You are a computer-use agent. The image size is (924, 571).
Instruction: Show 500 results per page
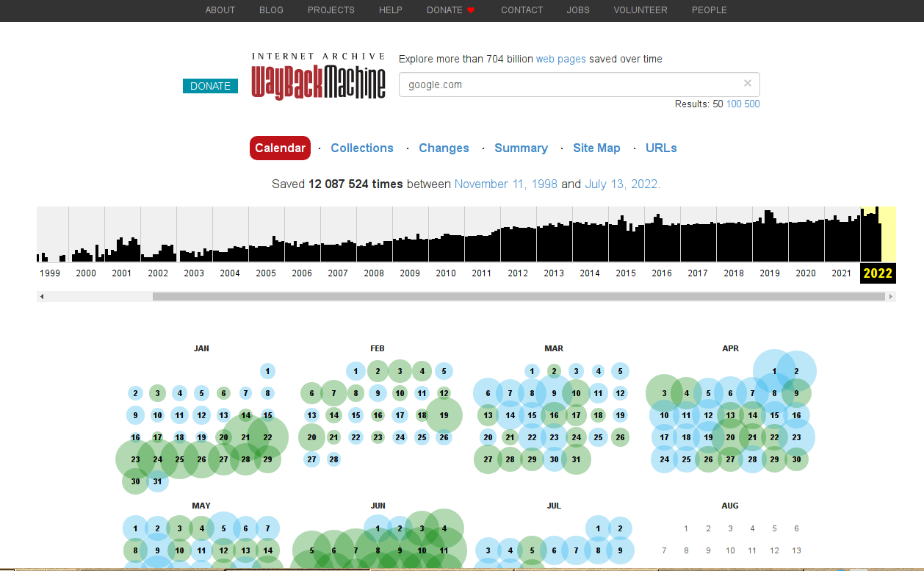tap(751, 104)
